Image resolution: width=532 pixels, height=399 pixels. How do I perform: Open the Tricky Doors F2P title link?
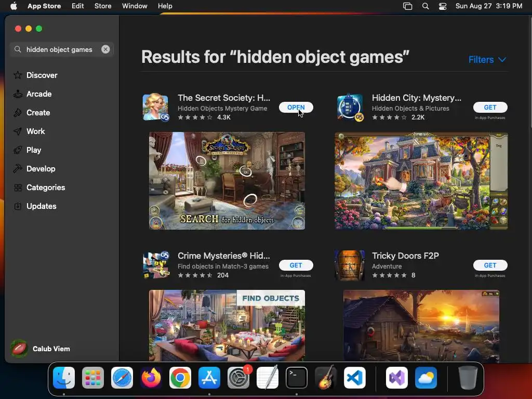coord(405,256)
